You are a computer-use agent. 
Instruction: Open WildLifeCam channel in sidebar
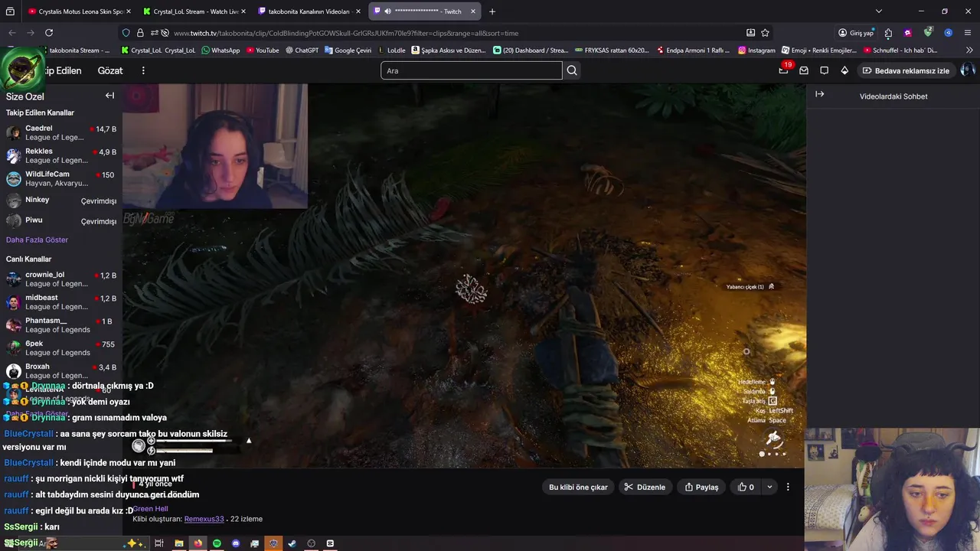pyautogui.click(x=61, y=179)
